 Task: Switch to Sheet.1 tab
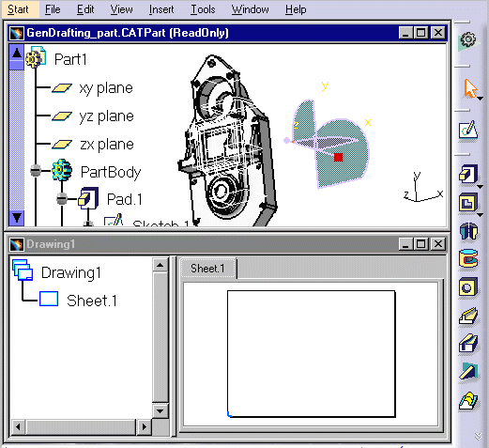click(x=208, y=269)
